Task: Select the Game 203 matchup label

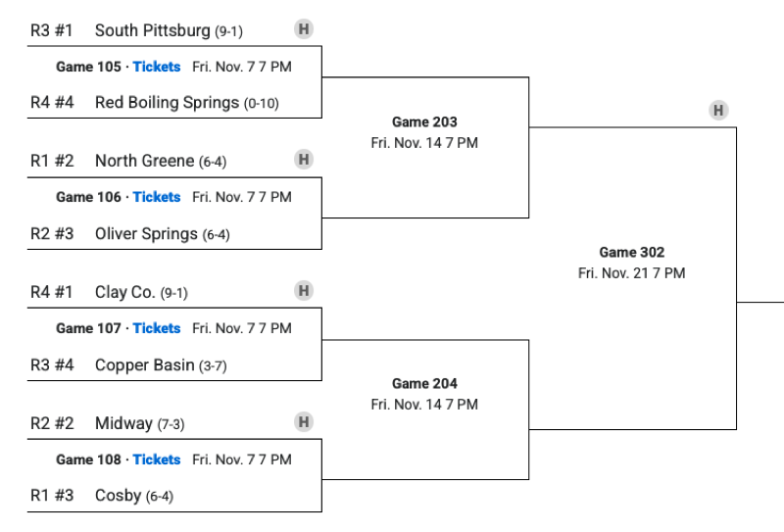Action: (424, 122)
